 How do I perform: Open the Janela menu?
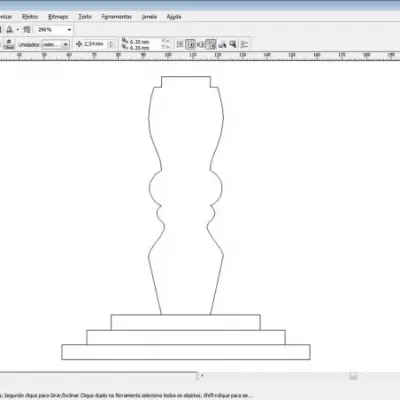[149, 16]
